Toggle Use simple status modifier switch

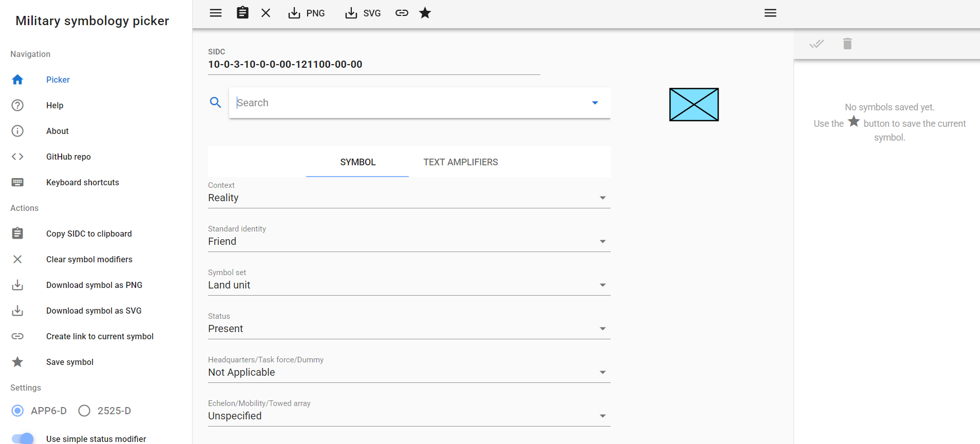pyautogui.click(x=23, y=438)
